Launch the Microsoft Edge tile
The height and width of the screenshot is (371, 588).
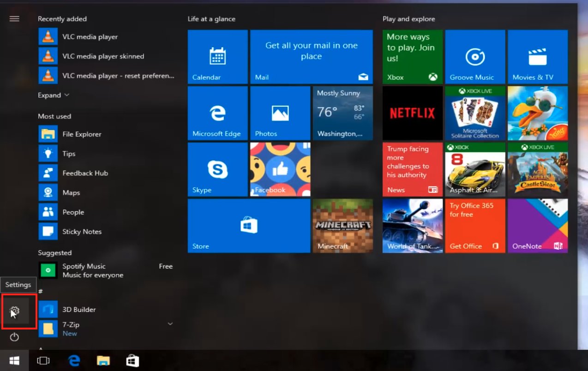click(218, 113)
